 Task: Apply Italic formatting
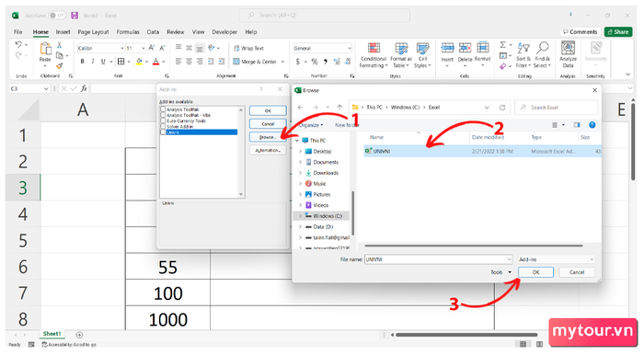[x=92, y=62]
